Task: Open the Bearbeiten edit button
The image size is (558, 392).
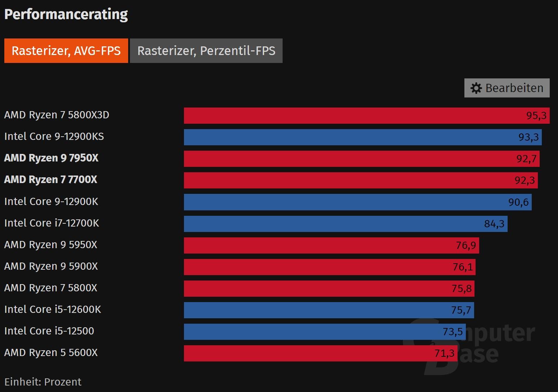Action: click(507, 88)
